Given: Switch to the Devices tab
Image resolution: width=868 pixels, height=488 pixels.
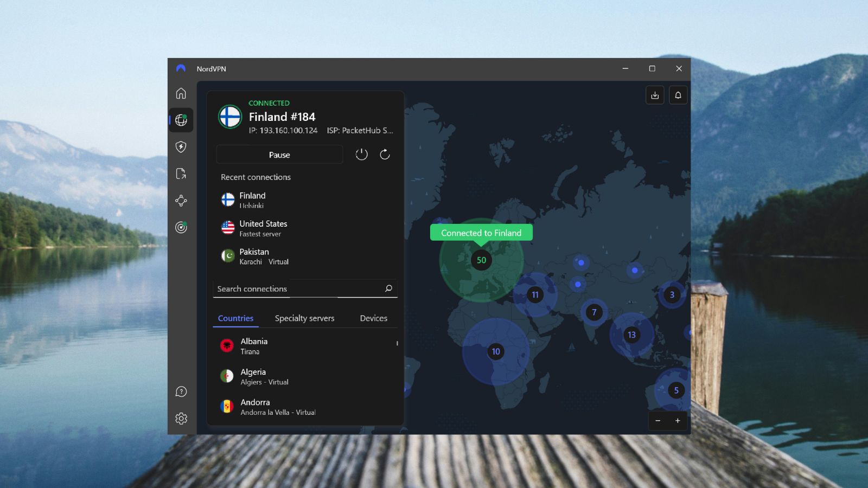Looking at the screenshot, I should click(x=373, y=318).
